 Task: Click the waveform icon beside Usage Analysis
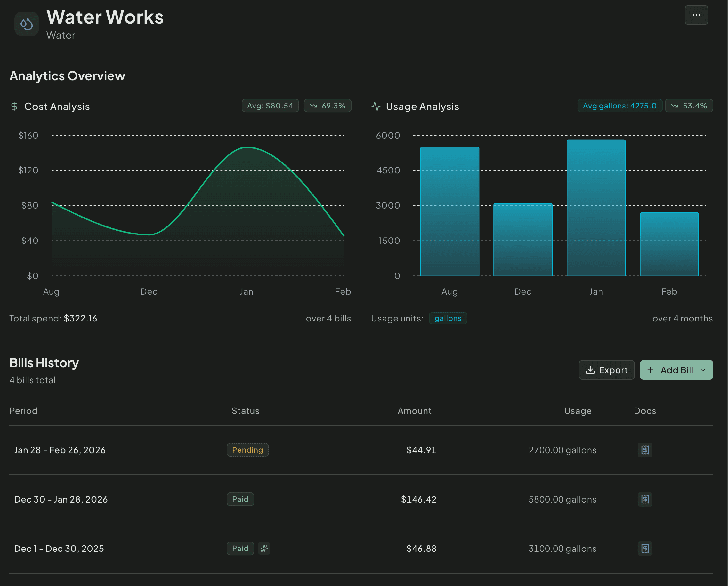click(376, 106)
